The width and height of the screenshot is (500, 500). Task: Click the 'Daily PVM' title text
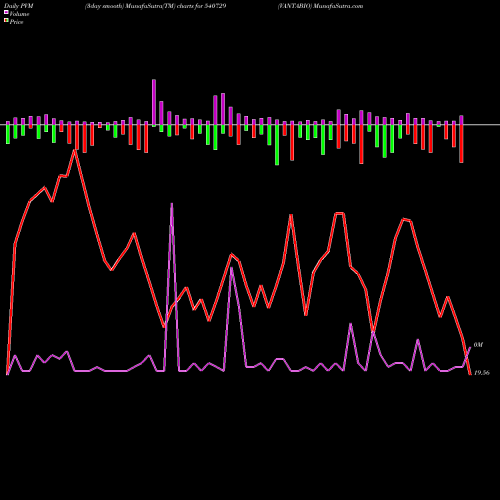point(19,6)
